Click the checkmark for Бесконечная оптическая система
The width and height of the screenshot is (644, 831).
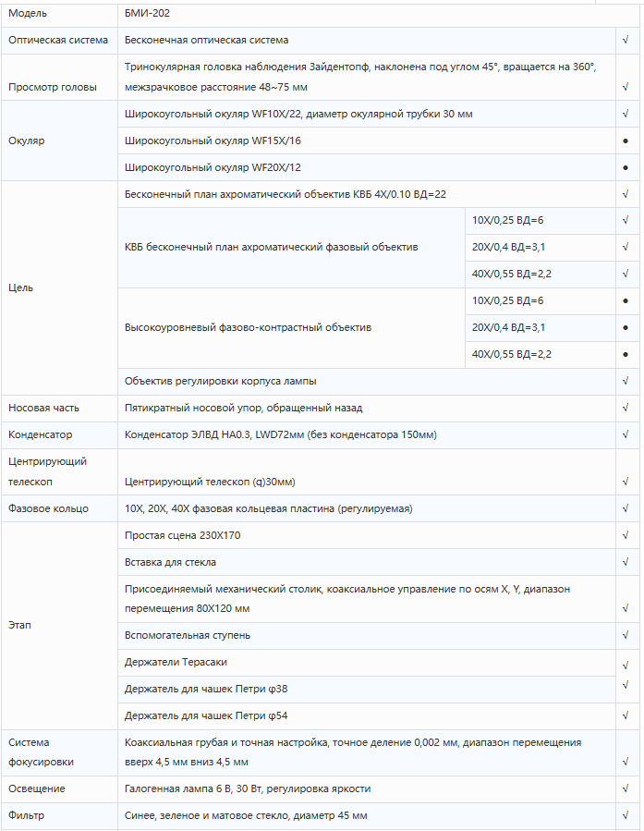(626, 41)
